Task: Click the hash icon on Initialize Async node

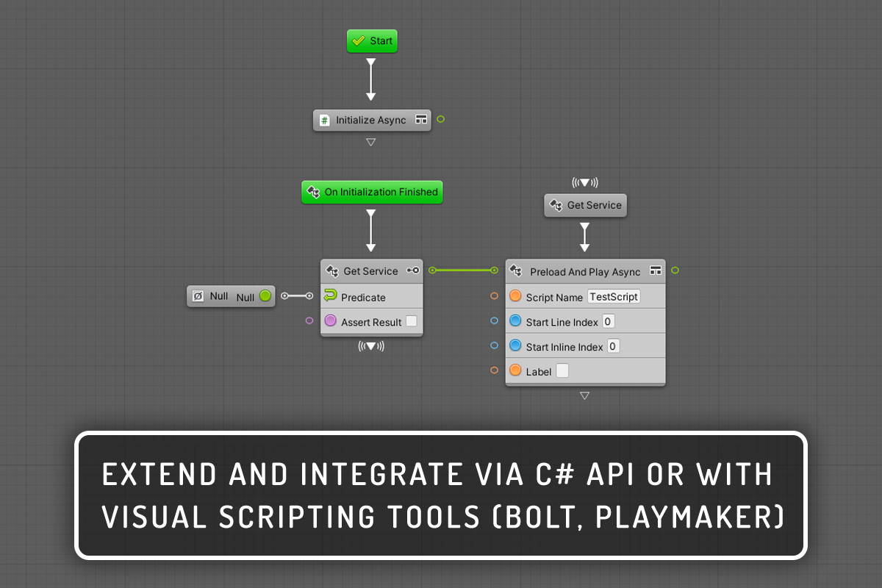Action: tap(324, 120)
